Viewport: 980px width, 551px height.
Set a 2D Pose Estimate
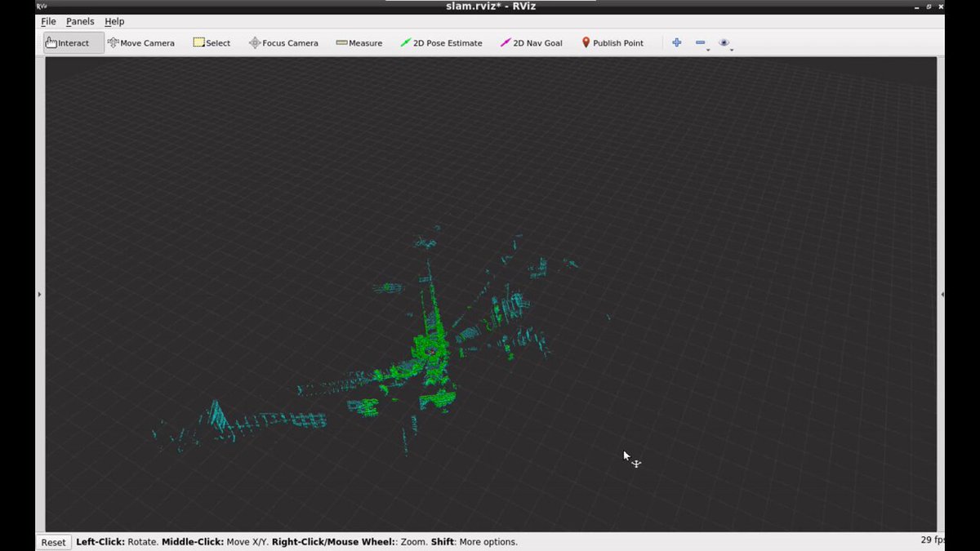pyautogui.click(x=441, y=43)
